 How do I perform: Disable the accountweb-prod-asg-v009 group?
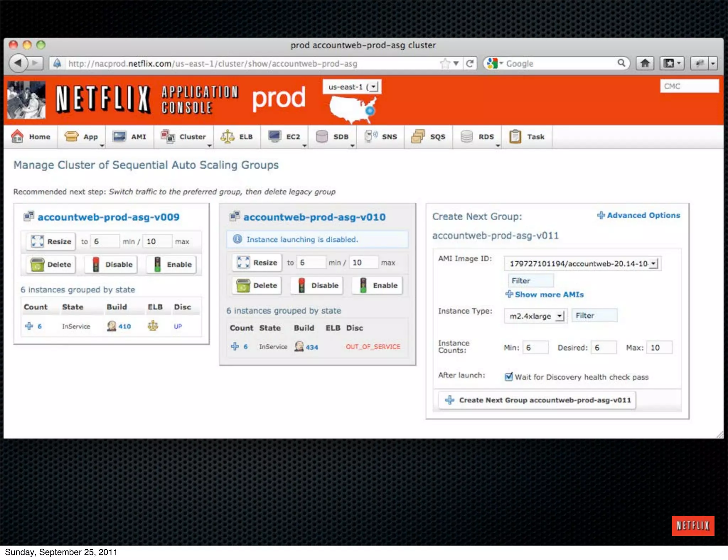[x=111, y=264]
